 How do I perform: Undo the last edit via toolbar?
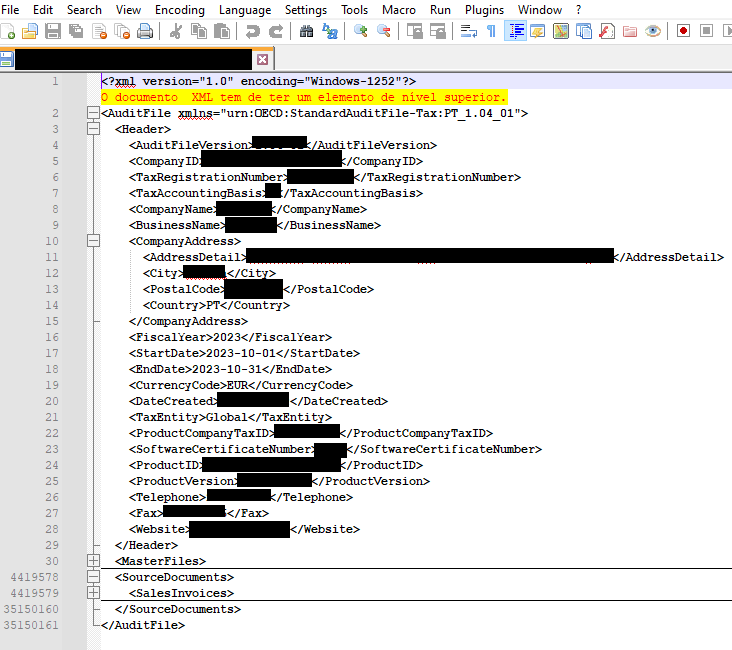(x=252, y=31)
